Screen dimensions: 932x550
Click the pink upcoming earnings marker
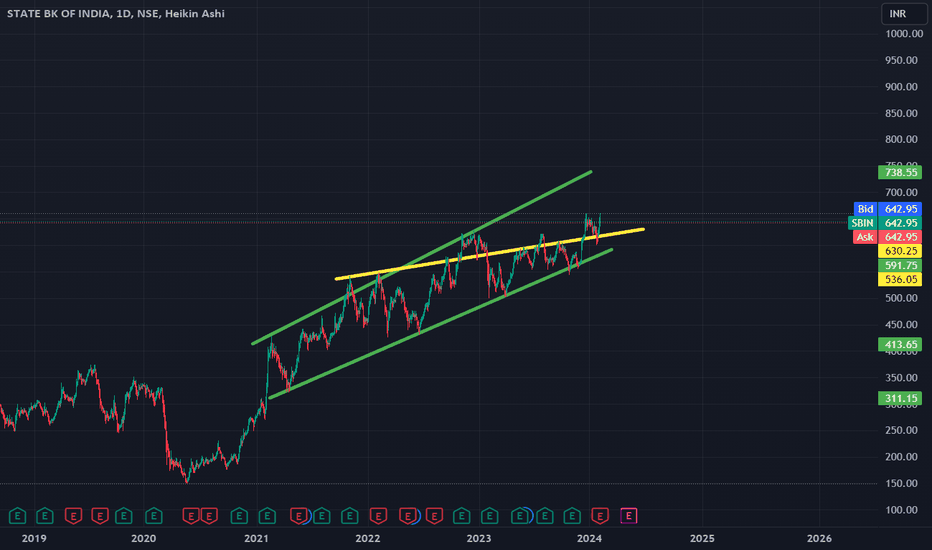click(x=628, y=516)
